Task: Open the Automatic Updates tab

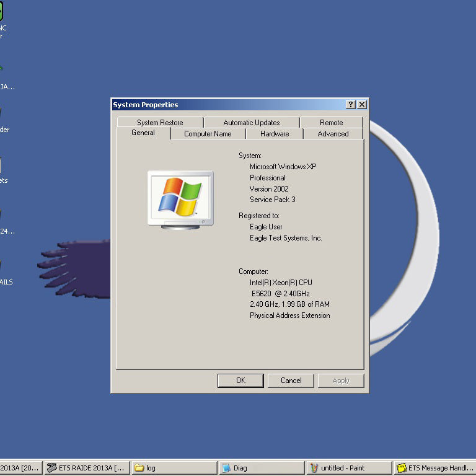Action: pos(252,122)
